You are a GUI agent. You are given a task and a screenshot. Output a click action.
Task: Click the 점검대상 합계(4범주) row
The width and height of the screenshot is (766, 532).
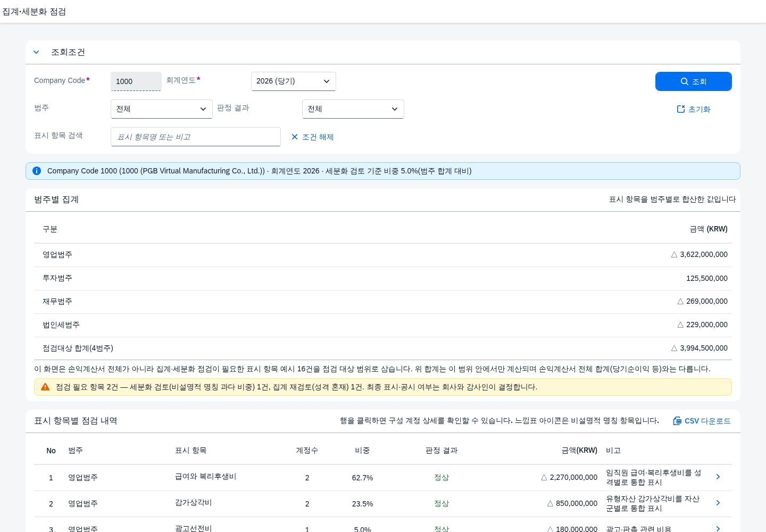pos(383,348)
